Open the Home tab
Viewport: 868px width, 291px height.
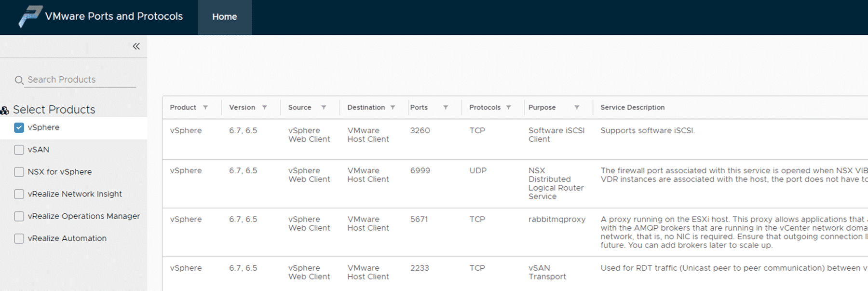click(225, 17)
